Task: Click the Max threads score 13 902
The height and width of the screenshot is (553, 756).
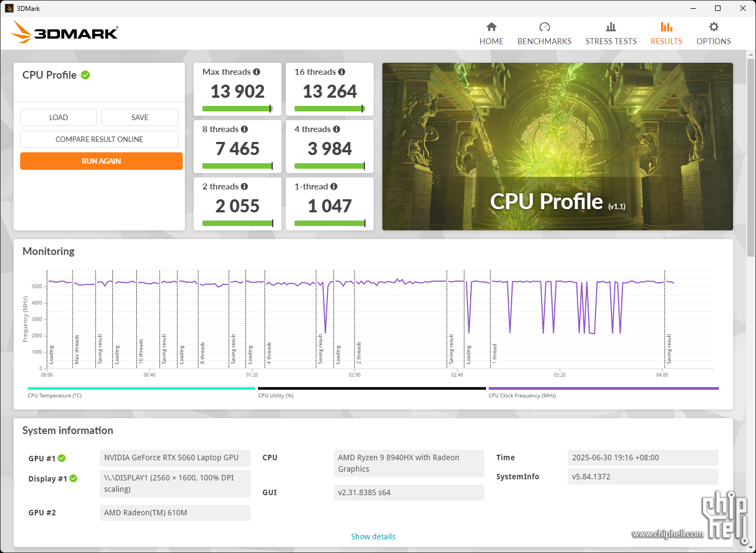Action: (x=237, y=91)
